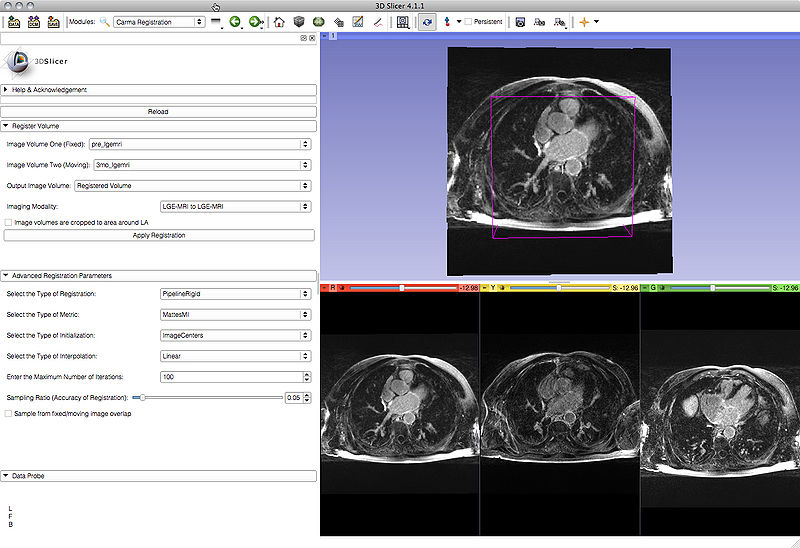Image resolution: width=800 pixels, height=548 pixels.
Task: Open the Imaging Modality dropdown
Action: [x=236, y=206]
